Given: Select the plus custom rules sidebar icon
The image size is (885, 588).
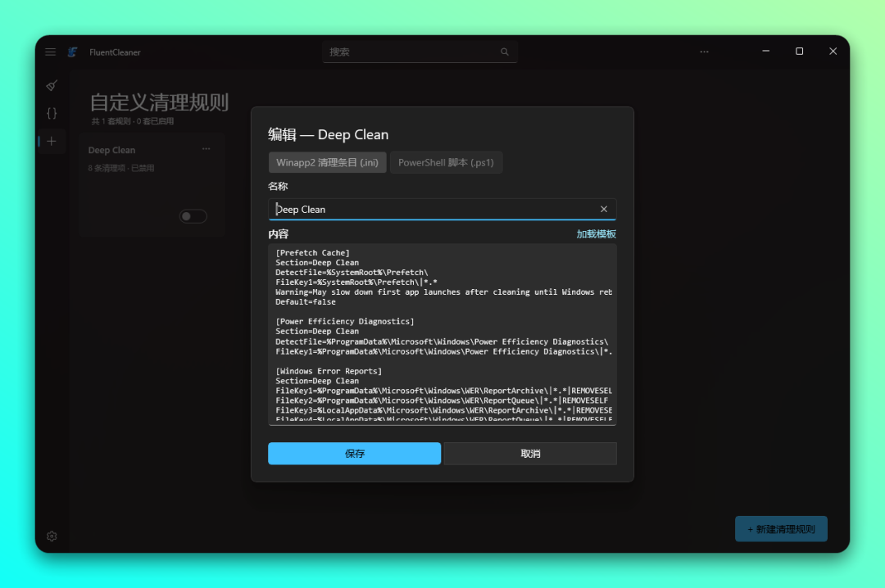Looking at the screenshot, I should point(52,141).
